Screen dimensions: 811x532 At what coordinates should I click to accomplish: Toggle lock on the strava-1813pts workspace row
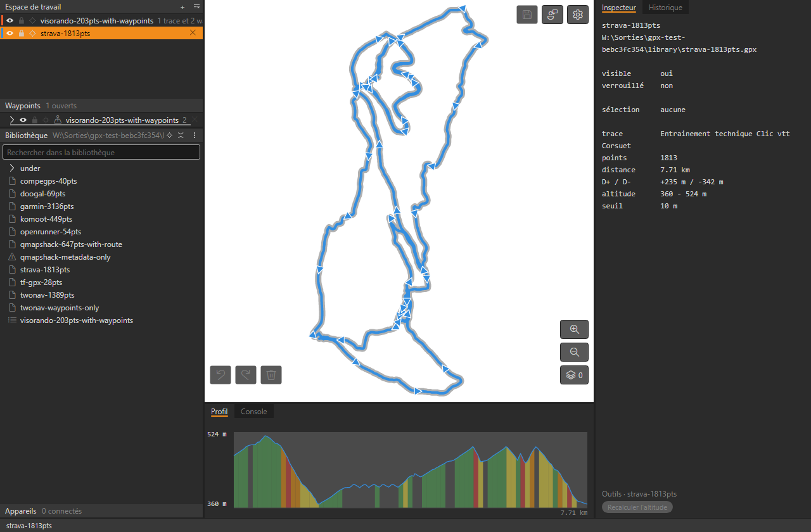pos(22,34)
